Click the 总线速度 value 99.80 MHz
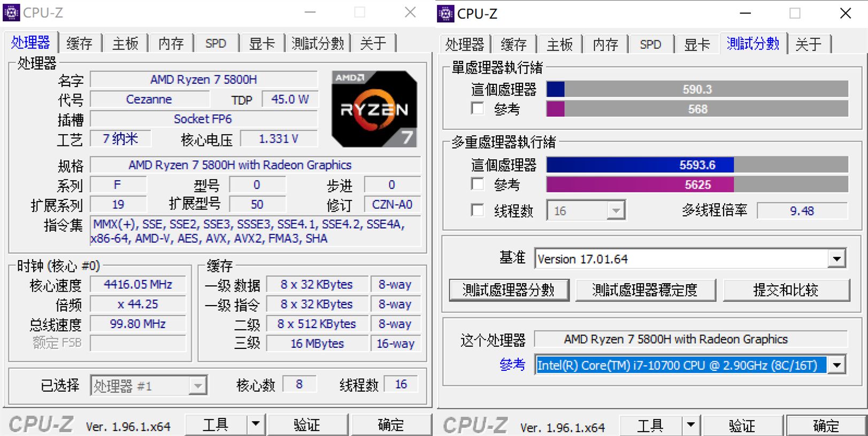Image resolution: width=868 pixels, height=436 pixels. coord(138,324)
